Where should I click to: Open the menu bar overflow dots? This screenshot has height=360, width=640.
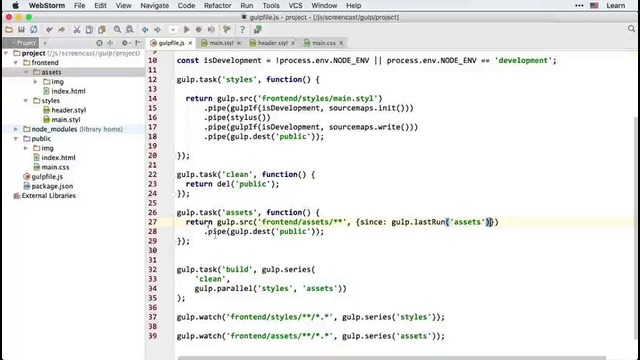click(x=579, y=6)
